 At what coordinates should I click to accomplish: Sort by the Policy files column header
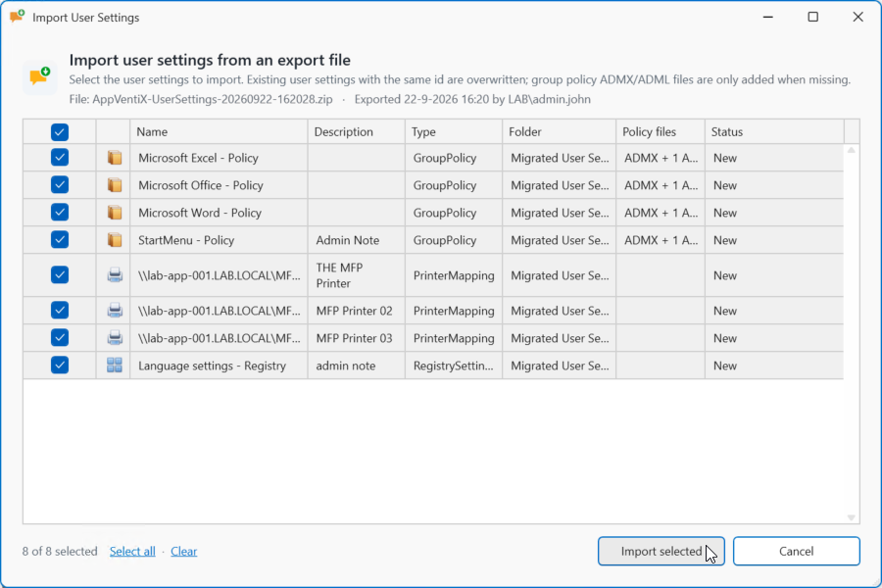coord(661,131)
